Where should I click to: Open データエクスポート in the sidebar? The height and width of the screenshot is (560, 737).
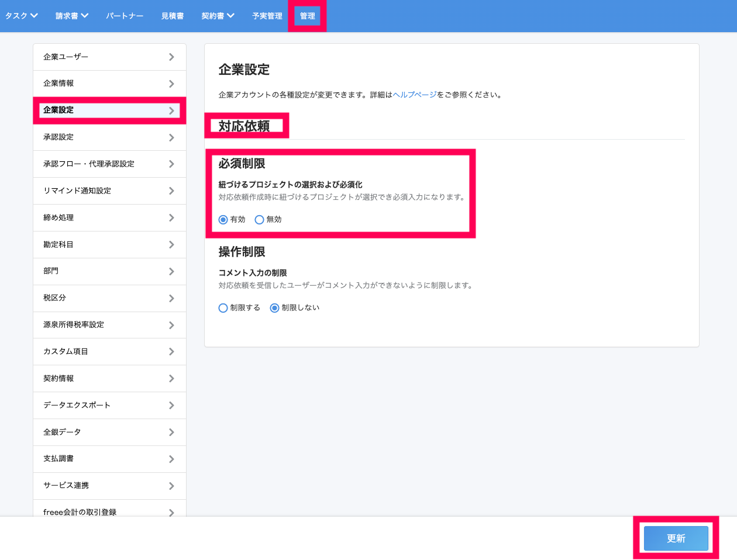pos(109,406)
